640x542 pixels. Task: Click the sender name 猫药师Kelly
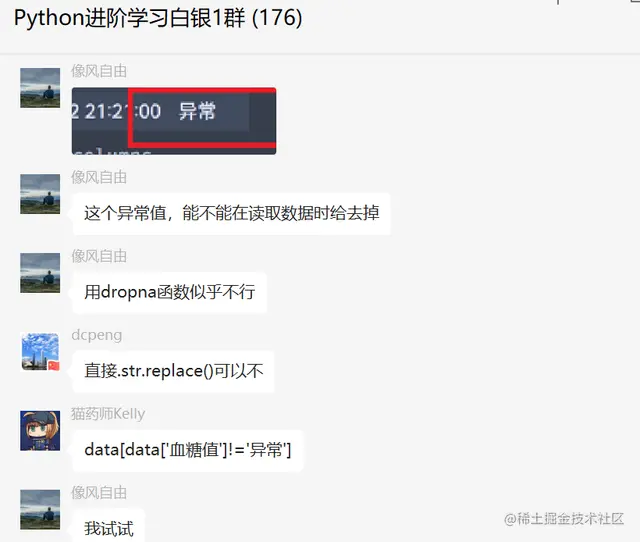[x=108, y=414]
